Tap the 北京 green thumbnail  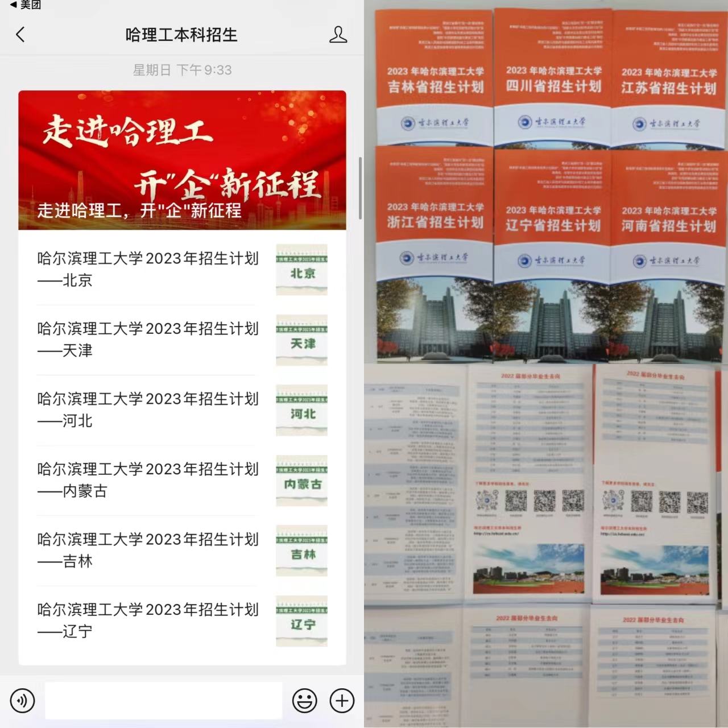tap(301, 270)
